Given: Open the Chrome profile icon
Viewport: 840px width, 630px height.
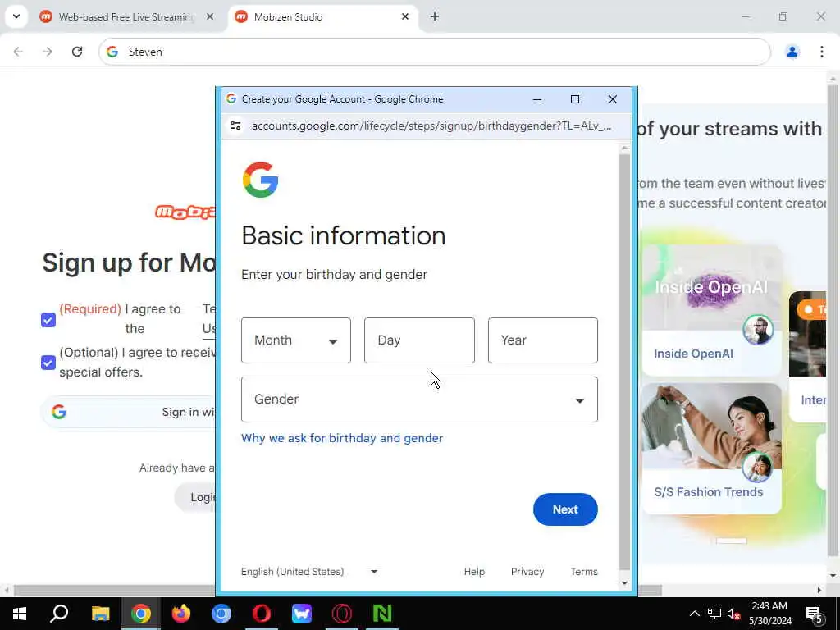Looking at the screenshot, I should click(x=792, y=52).
